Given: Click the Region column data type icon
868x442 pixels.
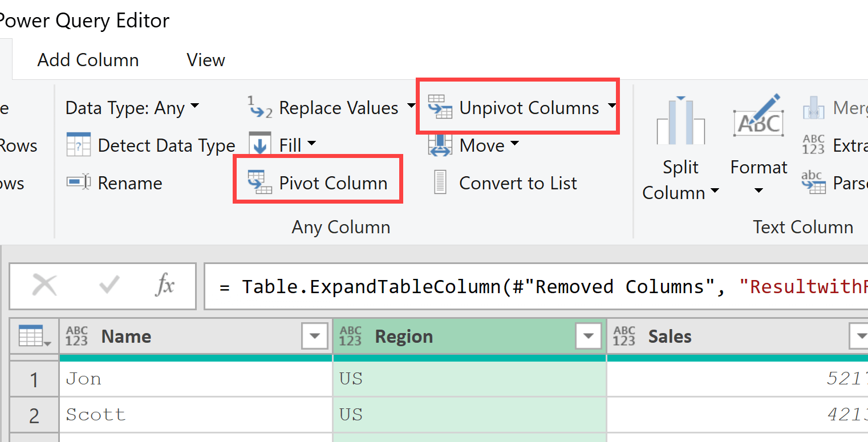Looking at the screenshot, I should point(350,336).
